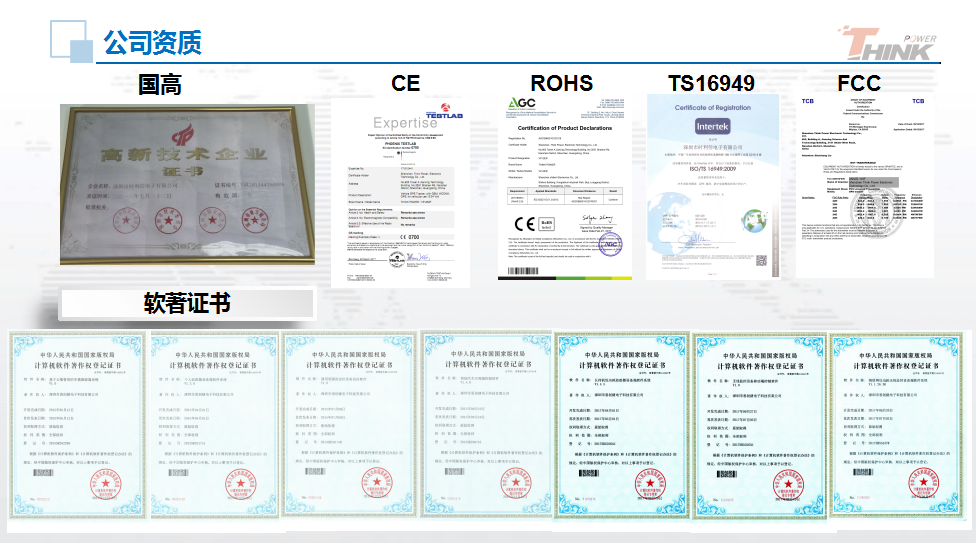Viewport: 976px width, 543px height.
Task: Click the TS16949 heading label
Action: (x=710, y=83)
